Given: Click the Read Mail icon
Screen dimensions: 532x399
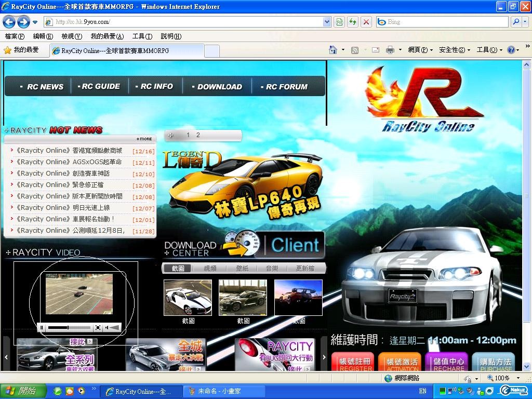Looking at the screenshot, I should tap(376, 50).
